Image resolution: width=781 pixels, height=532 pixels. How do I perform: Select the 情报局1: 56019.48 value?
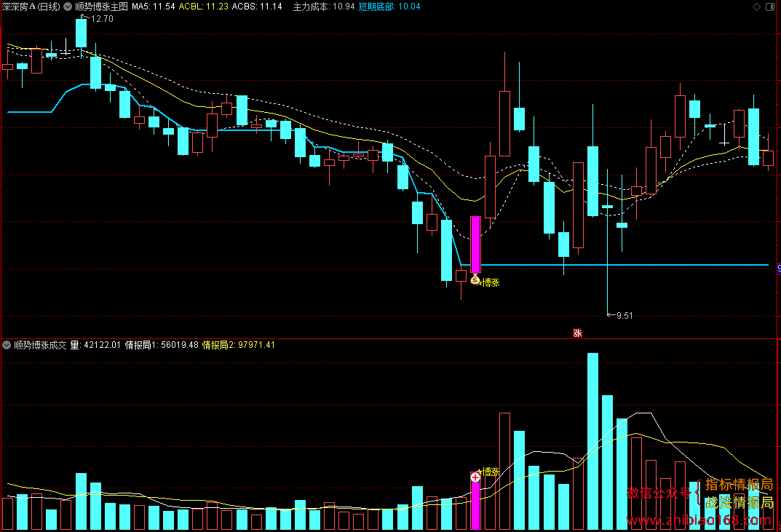pos(162,345)
